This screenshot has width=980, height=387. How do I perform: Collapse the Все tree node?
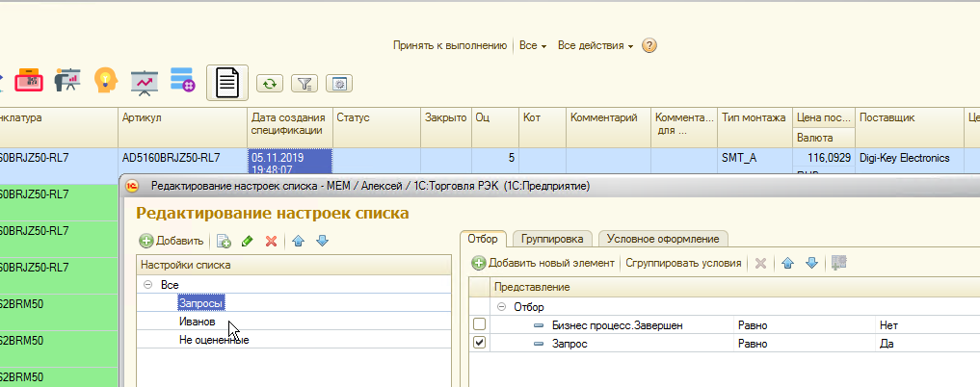coord(147,285)
